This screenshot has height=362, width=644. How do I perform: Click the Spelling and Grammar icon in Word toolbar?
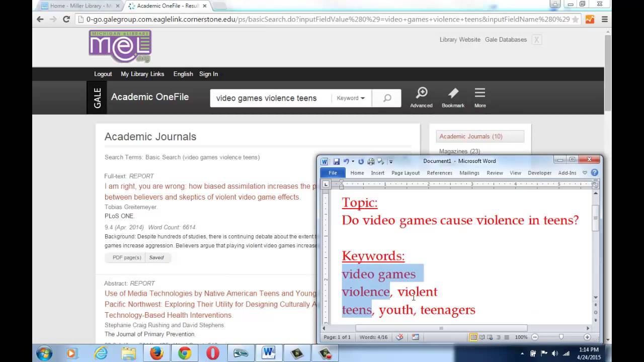coord(380,161)
